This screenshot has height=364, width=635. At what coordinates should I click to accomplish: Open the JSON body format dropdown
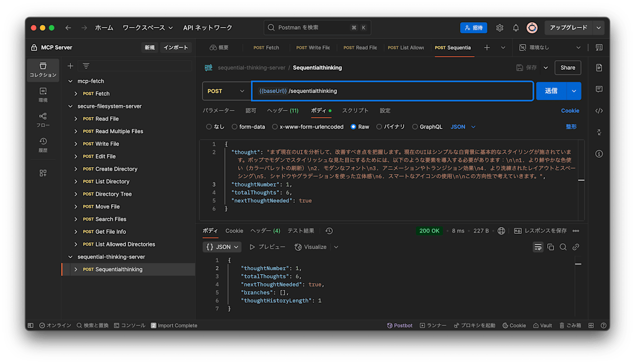coord(463,127)
